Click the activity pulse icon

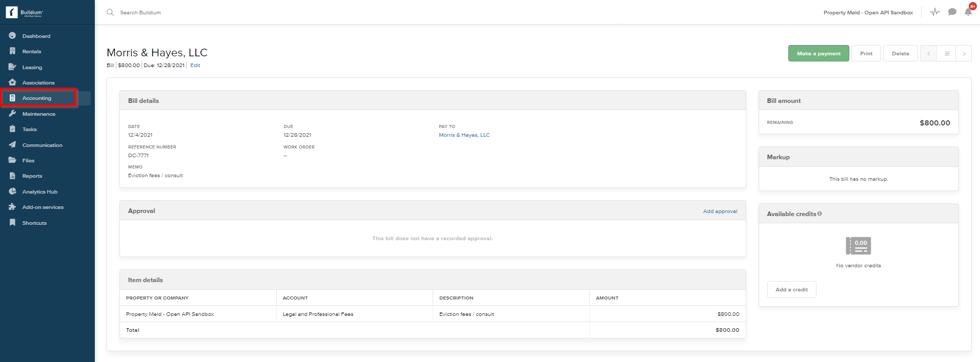click(935, 12)
